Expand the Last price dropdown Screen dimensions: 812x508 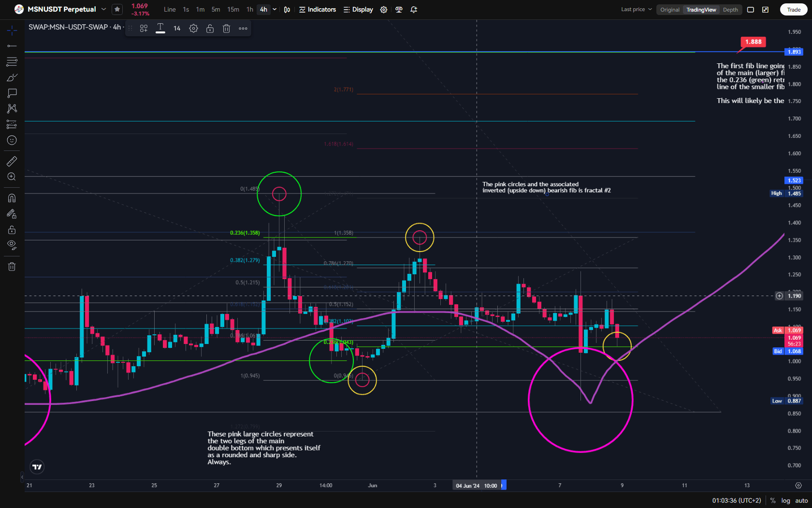point(637,9)
